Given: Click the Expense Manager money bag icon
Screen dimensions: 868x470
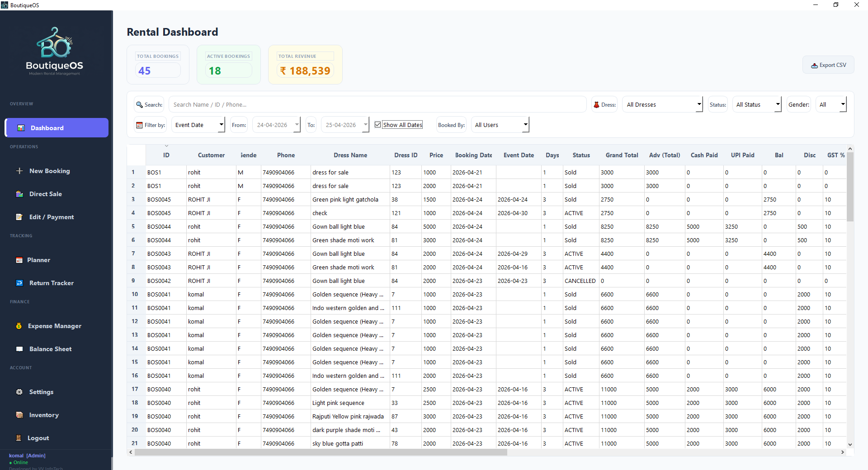Looking at the screenshot, I should (19, 326).
